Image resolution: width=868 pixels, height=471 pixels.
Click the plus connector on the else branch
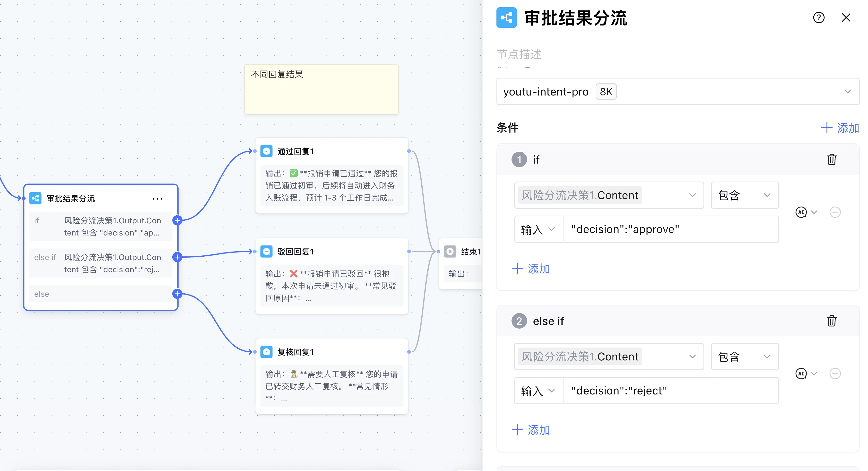pyautogui.click(x=177, y=294)
